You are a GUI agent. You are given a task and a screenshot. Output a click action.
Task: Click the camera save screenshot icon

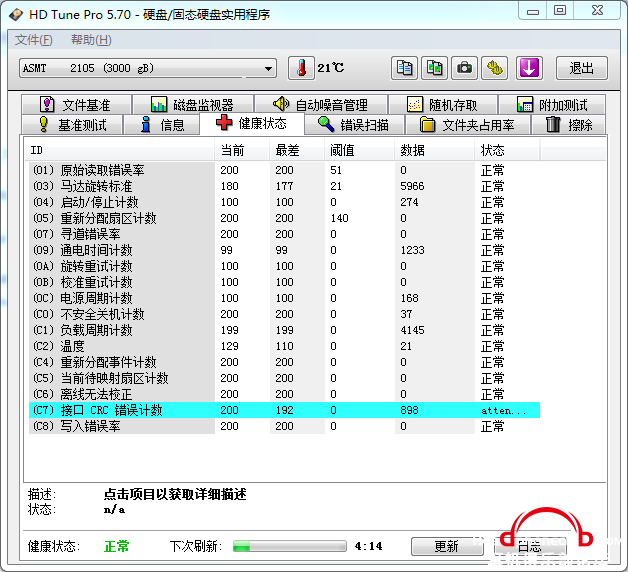[x=465, y=68]
